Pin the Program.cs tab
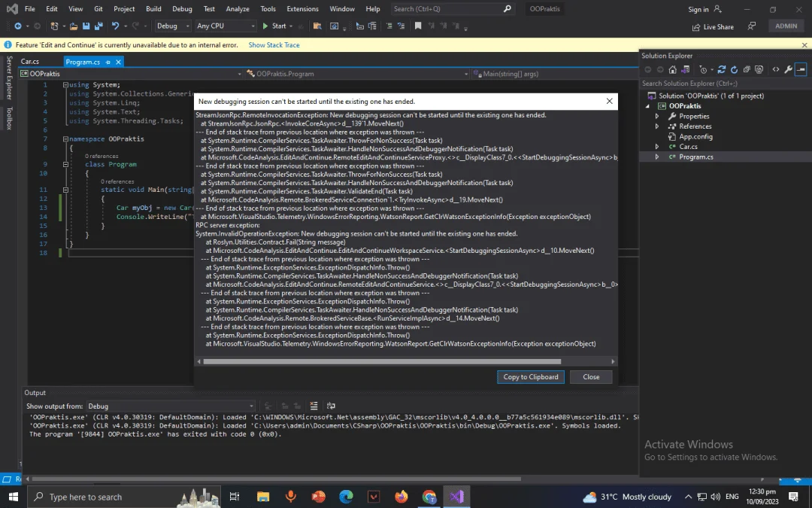This screenshot has width=812, height=508. pyautogui.click(x=108, y=62)
